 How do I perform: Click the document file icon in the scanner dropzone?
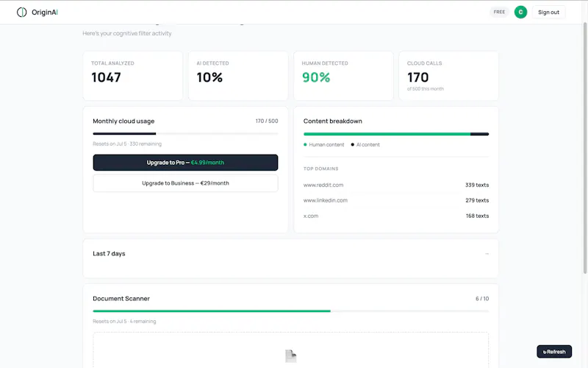point(290,356)
